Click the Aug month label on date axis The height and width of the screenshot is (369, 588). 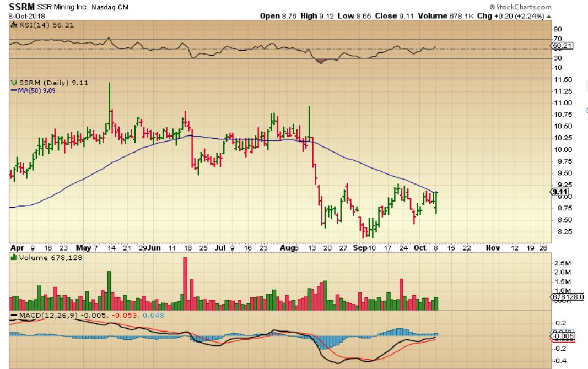(x=287, y=248)
